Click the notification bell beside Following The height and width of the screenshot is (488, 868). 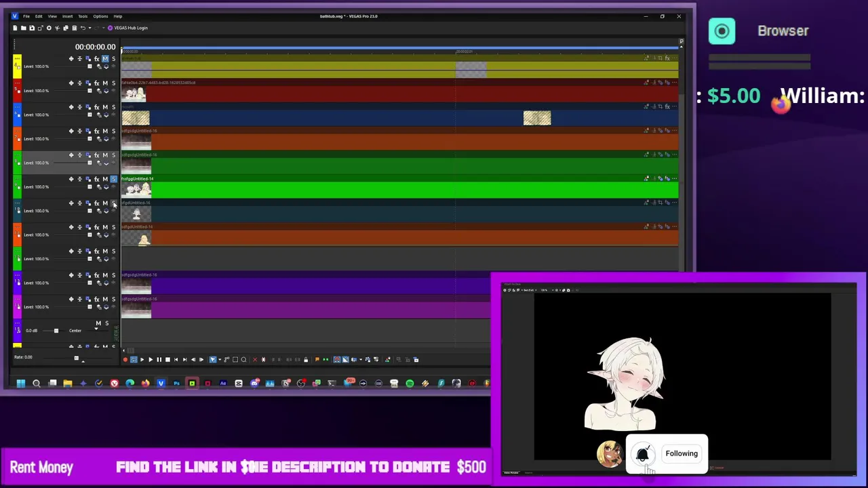[643, 454]
